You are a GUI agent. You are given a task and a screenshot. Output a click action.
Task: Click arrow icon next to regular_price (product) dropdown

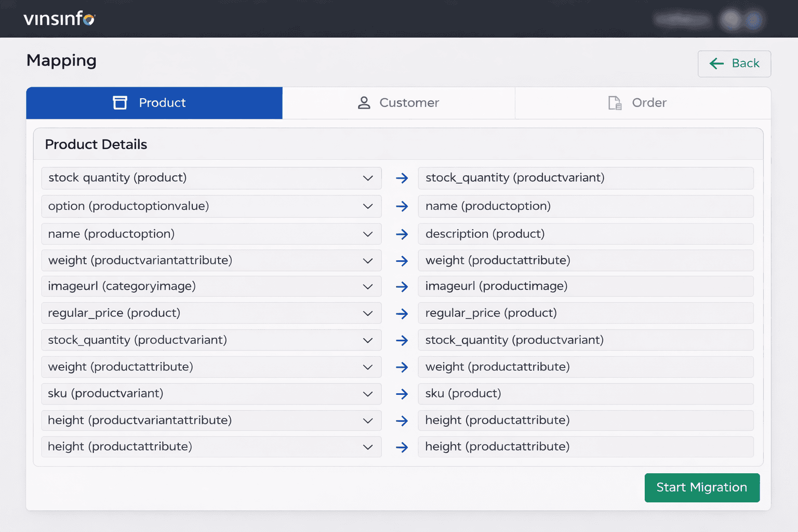click(402, 314)
